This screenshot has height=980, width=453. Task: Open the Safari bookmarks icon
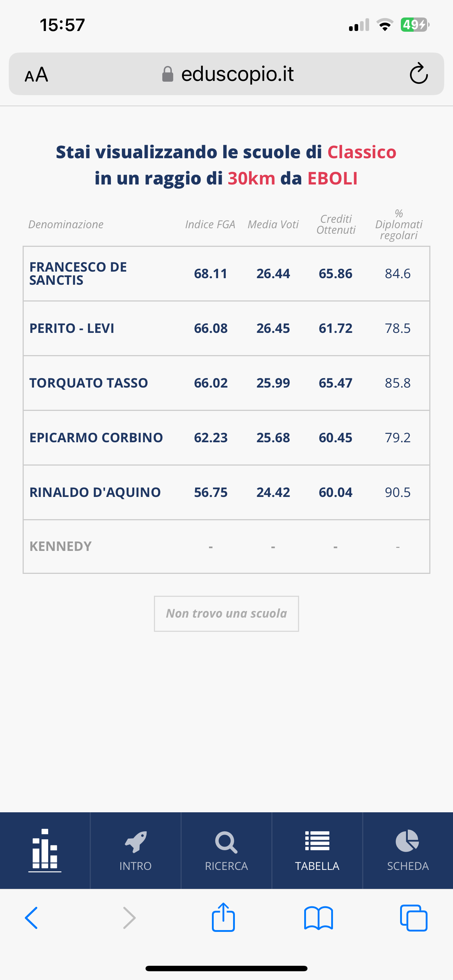(319, 918)
